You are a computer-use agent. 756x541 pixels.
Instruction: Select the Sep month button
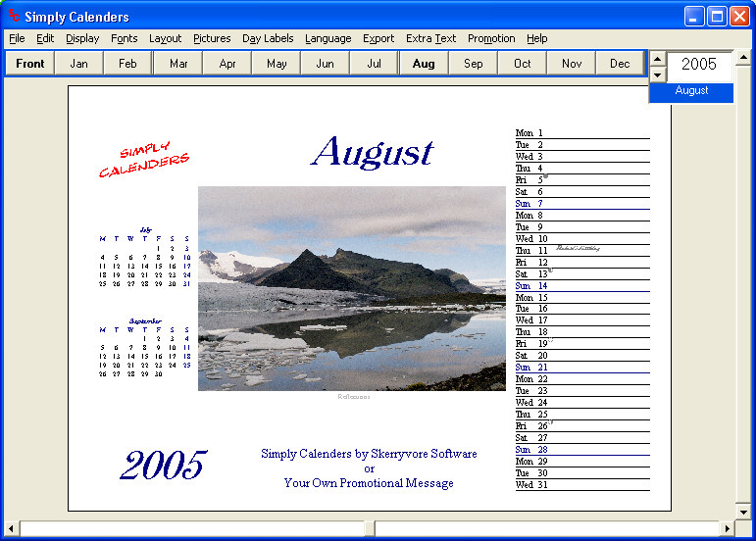[473, 64]
